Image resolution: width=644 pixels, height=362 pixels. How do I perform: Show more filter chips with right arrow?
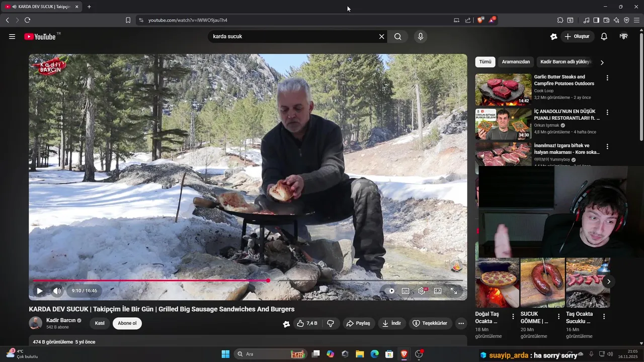tap(602, 62)
